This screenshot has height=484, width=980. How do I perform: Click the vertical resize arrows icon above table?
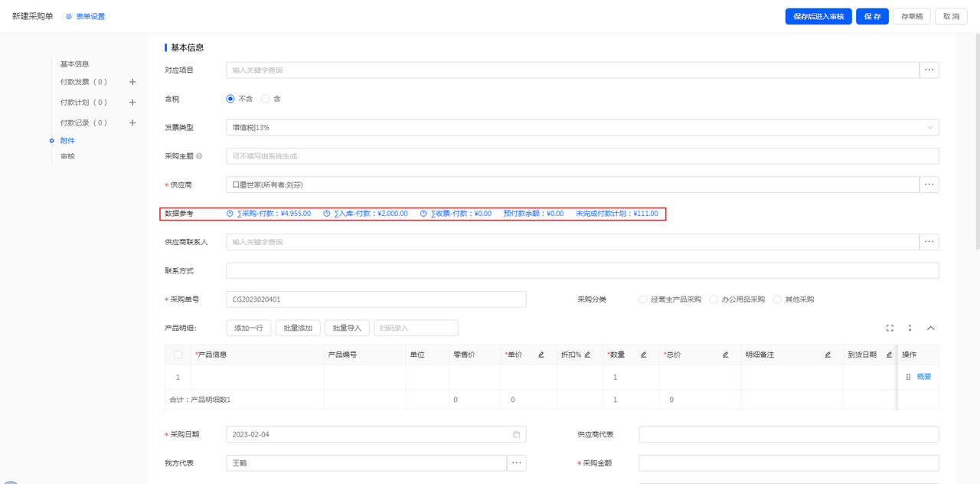click(910, 328)
